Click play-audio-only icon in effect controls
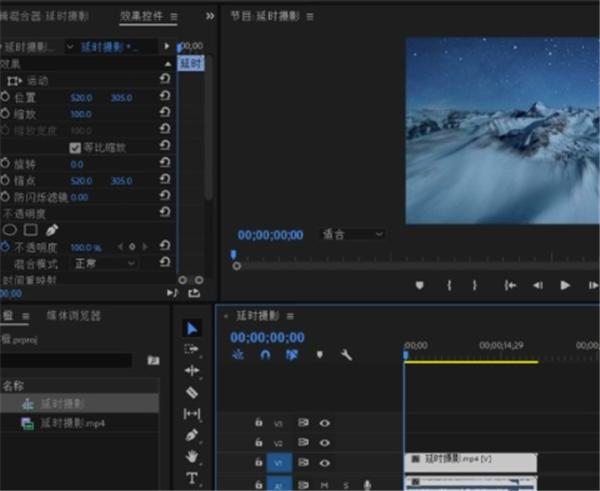The height and width of the screenshot is (491, 600). 173,293
